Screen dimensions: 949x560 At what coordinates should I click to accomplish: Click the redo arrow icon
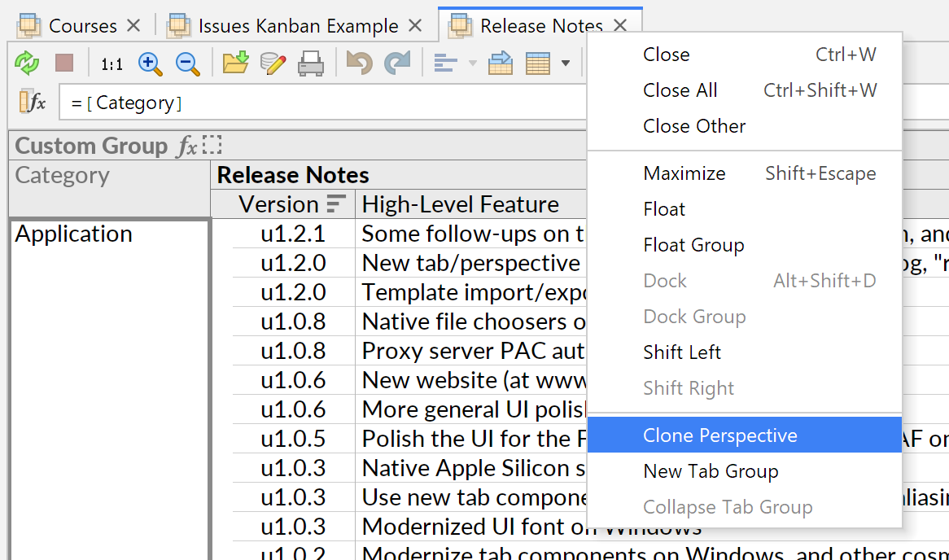point(397,63)
